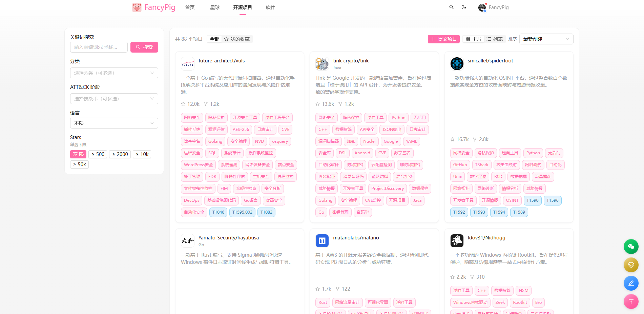Open the search magnifier in the top bar
644x314 pixels.
coord(452,7)
